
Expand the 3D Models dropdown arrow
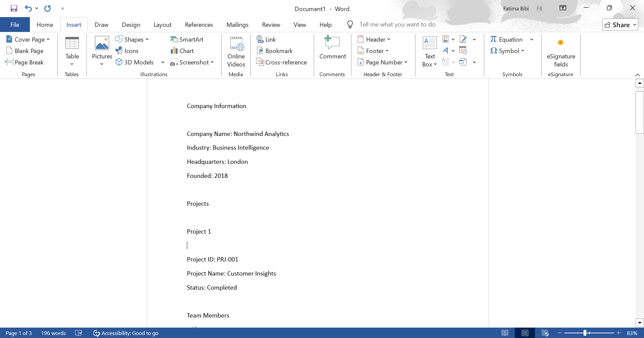click(163, 62)
